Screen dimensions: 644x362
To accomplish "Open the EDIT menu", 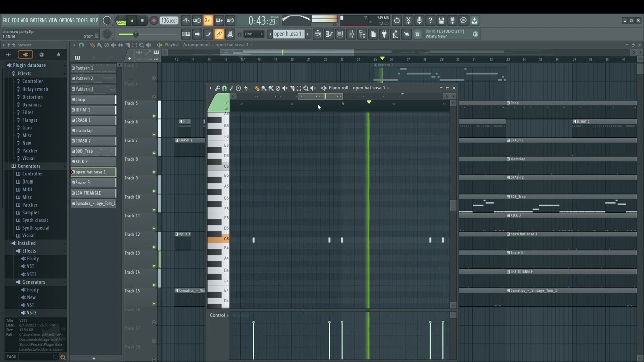I will click(16, 20).
